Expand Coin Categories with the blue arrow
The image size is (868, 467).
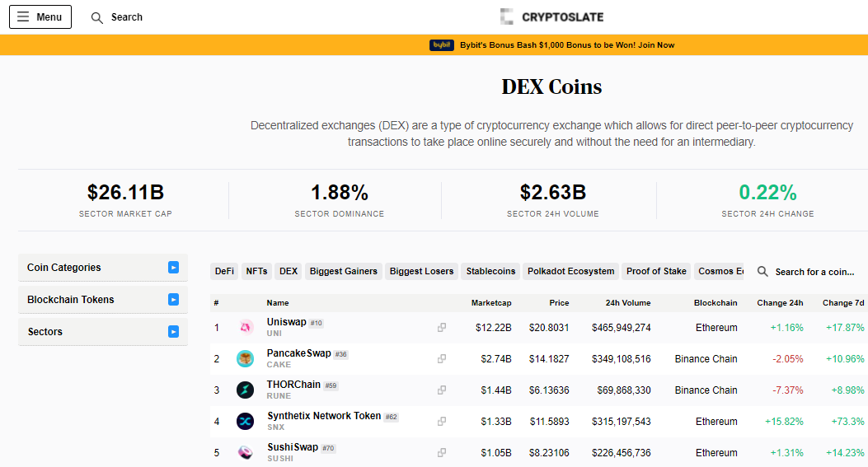coord(173,267)
